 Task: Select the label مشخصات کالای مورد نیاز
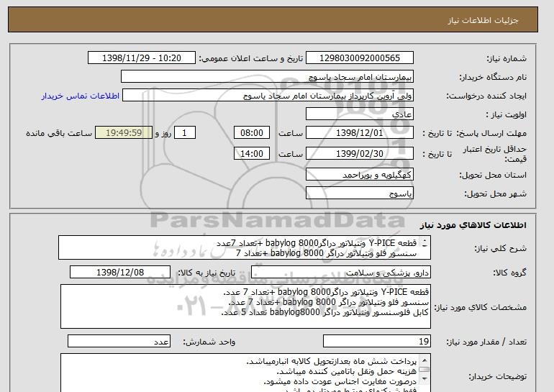(481, 307)
